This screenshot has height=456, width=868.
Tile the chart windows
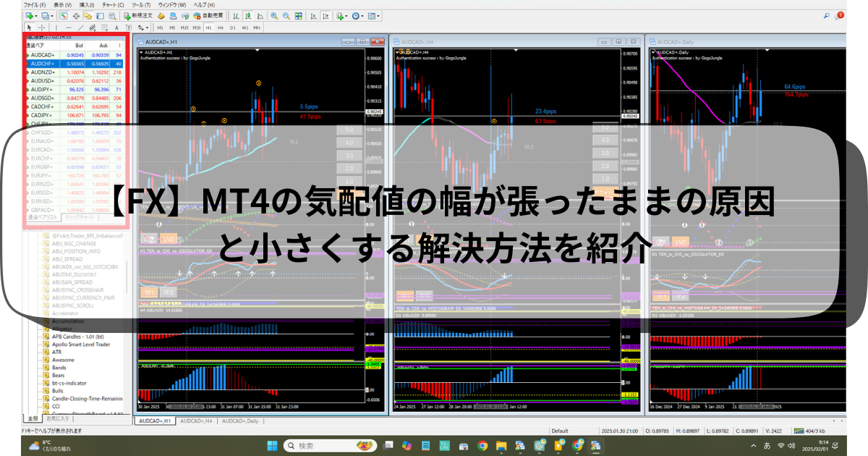point(298,15)
